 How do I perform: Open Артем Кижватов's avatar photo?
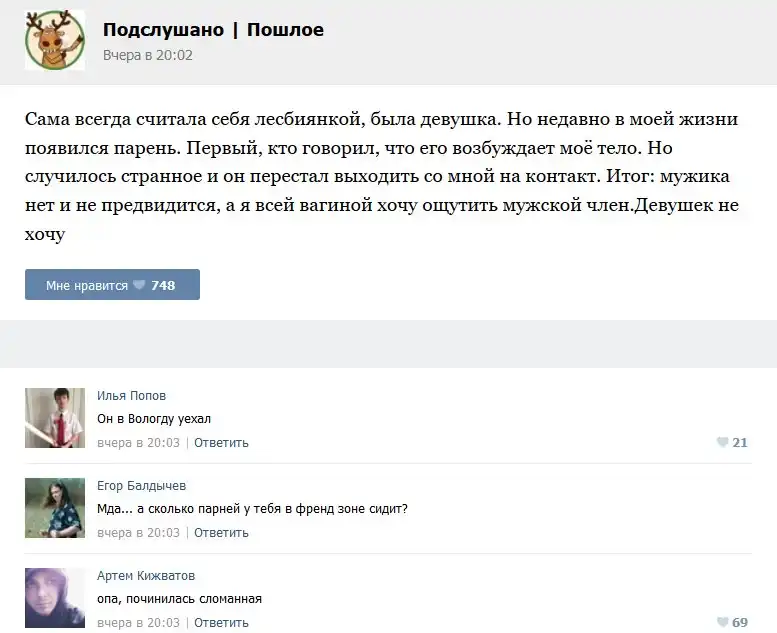pyautogui.click(x=54, y=598)
